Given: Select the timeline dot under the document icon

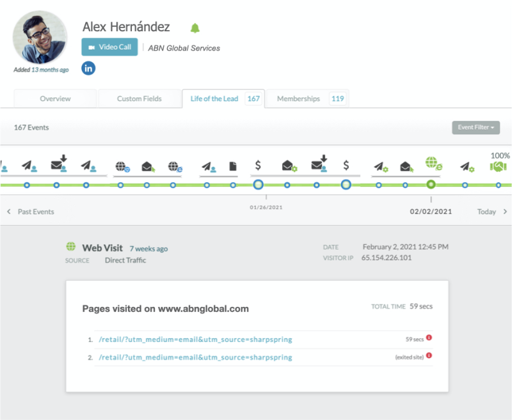Looking at the screenshot, I should [233, 185].
